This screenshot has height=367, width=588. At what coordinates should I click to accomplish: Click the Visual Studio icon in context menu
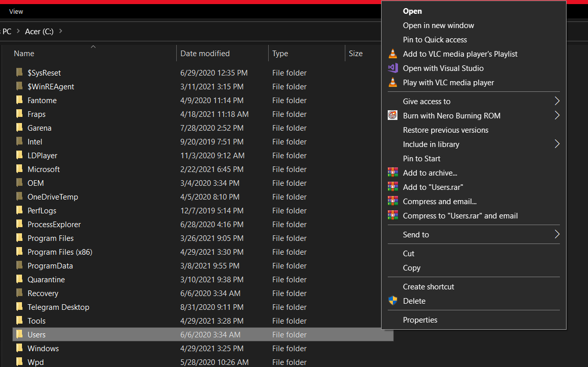point(392,68)
